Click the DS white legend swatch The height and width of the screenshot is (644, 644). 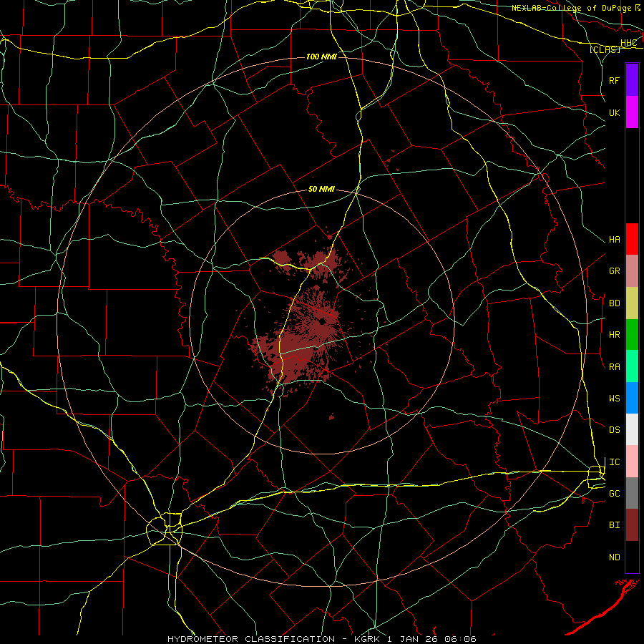[632, 429]
